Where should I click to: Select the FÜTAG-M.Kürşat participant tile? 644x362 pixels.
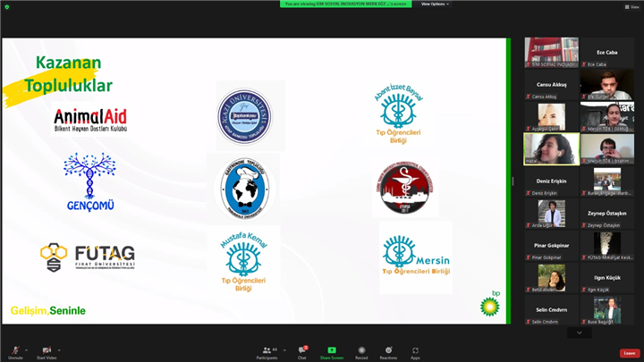pos(607,246)
